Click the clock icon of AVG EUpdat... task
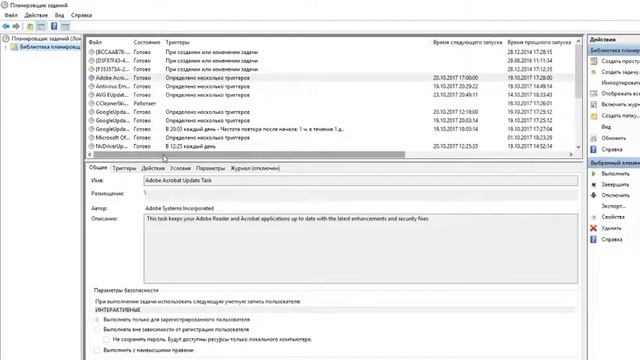This screenshot has height=360, width=640. [x=91, y=95]
